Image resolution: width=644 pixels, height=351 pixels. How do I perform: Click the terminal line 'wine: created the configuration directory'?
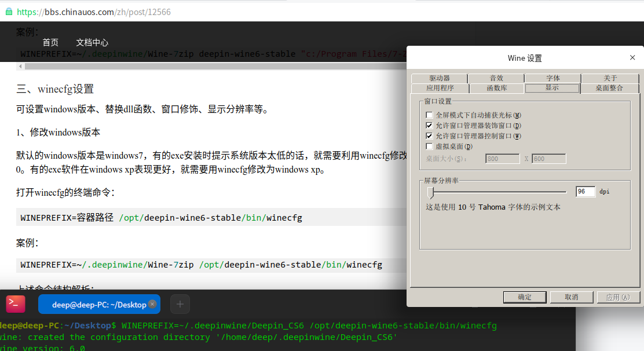tap(199, 337)
